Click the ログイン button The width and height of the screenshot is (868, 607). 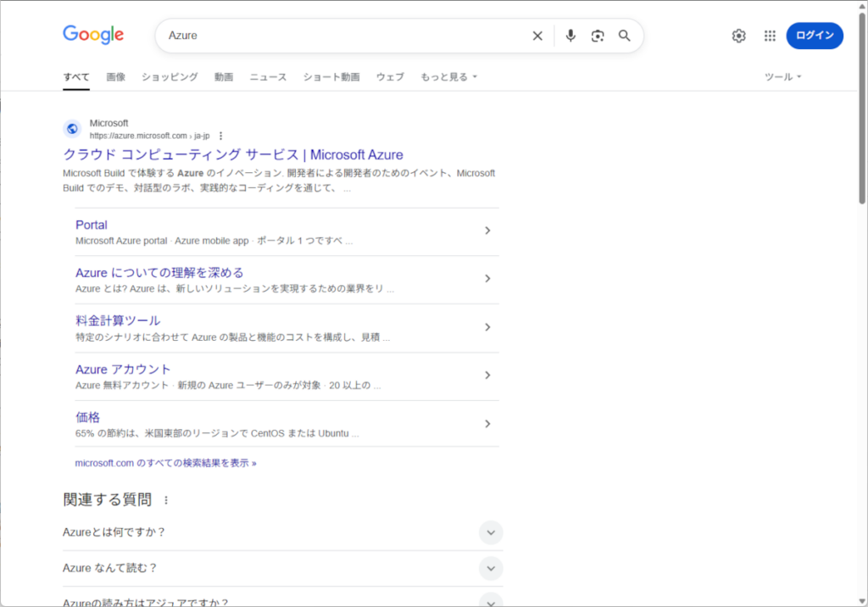click(x=815, y=36)
